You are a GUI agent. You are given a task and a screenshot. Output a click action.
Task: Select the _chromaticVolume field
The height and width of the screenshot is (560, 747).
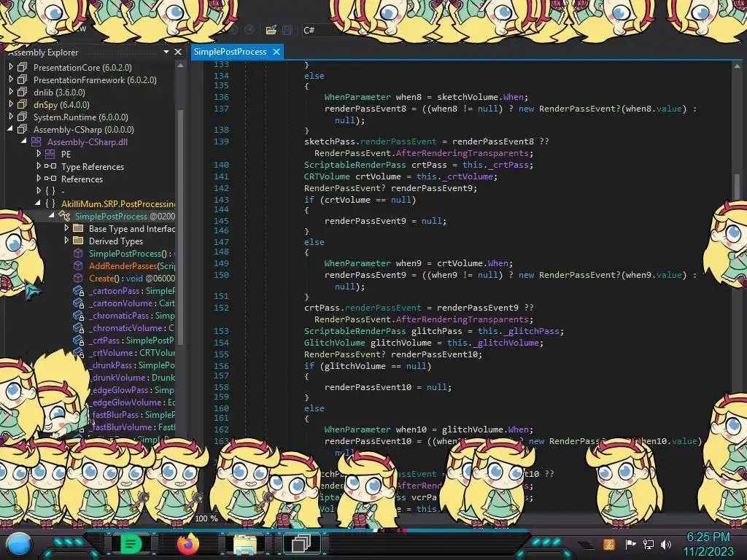[132, 327]
